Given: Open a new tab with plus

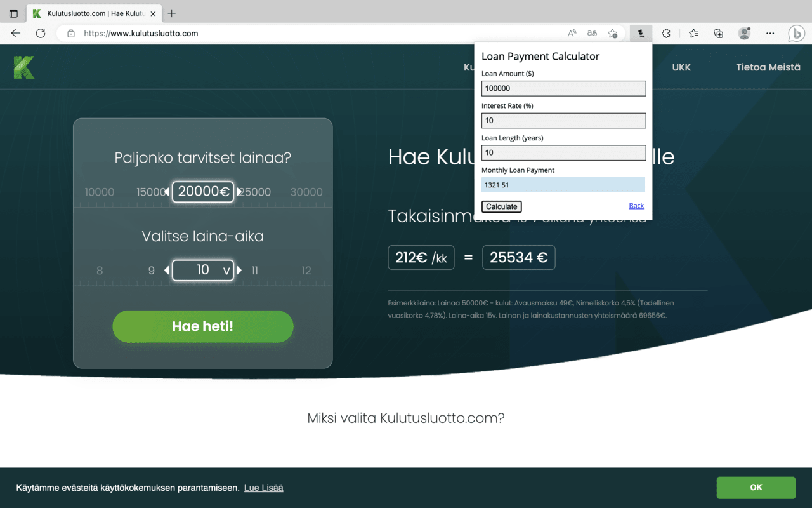Looking at the screenshot, I should click(171, 13).
